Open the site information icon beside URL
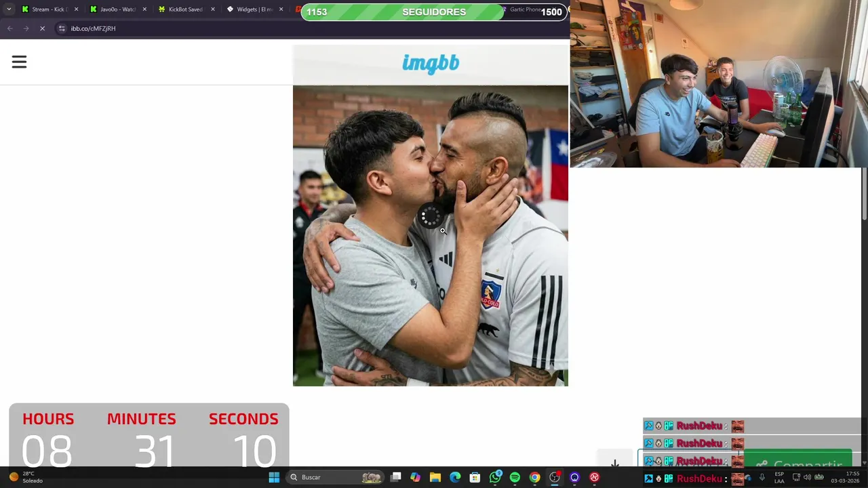The height and width of the screenshot is (488, 868). [x=62, y=28]
